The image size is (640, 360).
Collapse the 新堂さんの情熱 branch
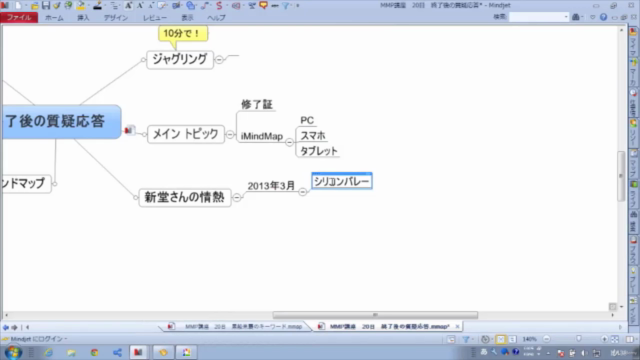tap(237, 198)
